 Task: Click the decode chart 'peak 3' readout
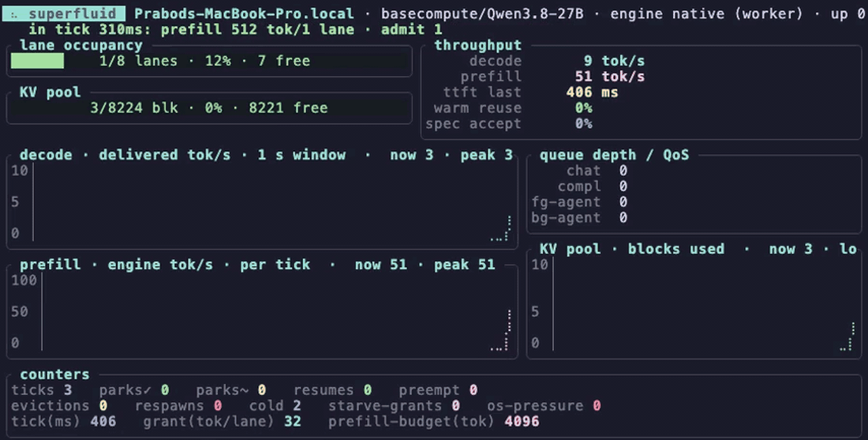coord(487,155)
